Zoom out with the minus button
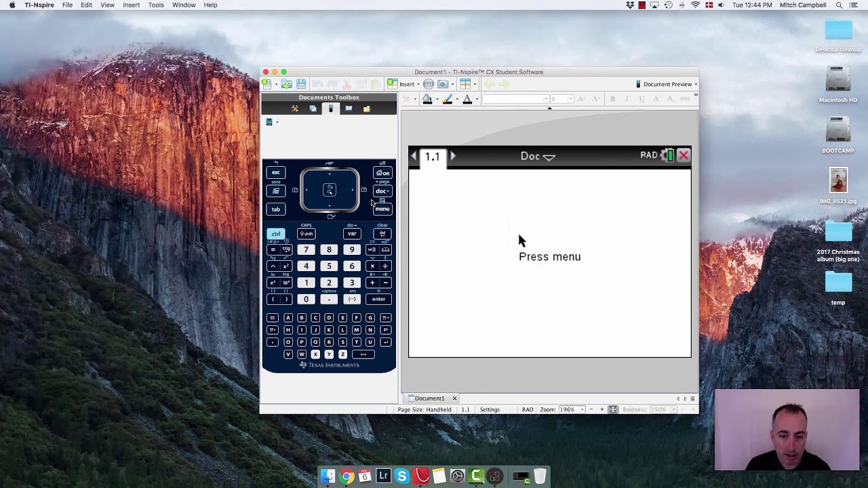 pos(591,409)
